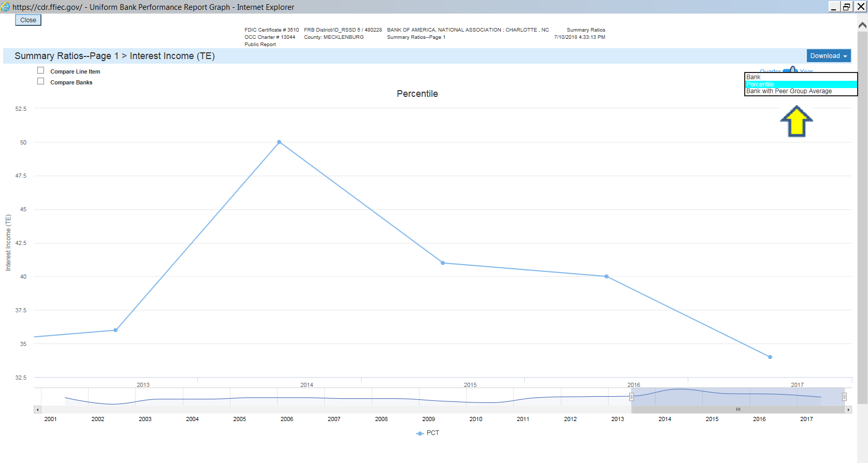The image size is (868, 463).
Task: Open the Download dropdown
Action: pyautogui.click(x=829, y=56)
